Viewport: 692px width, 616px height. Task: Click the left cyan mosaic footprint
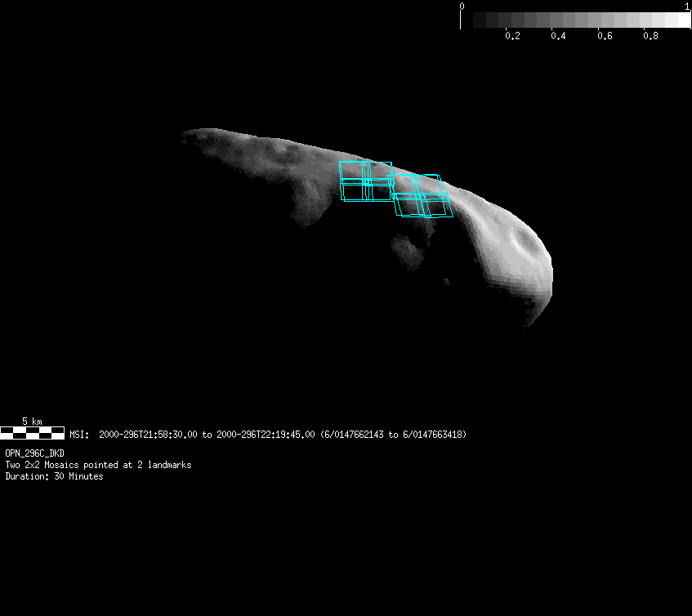(365, 181)
